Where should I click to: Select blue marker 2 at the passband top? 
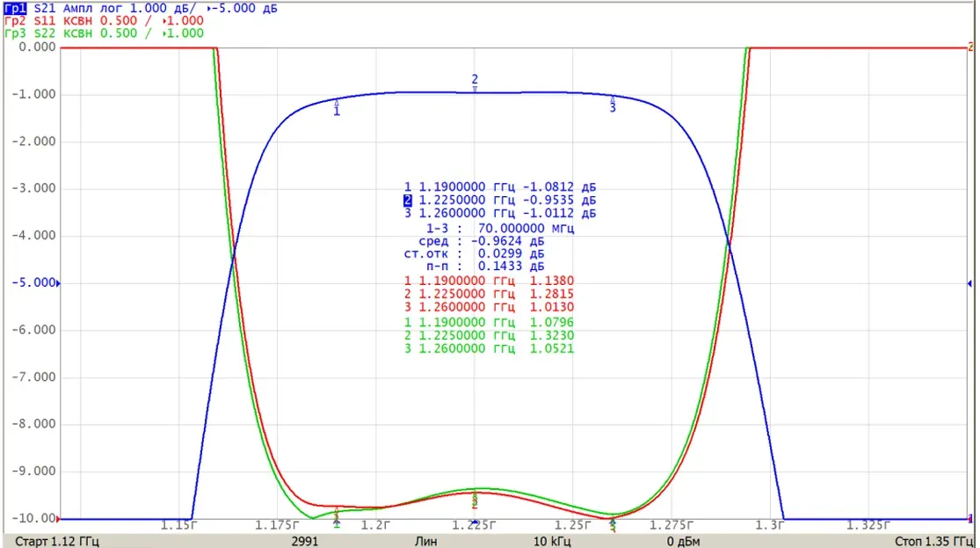(475, 83)
